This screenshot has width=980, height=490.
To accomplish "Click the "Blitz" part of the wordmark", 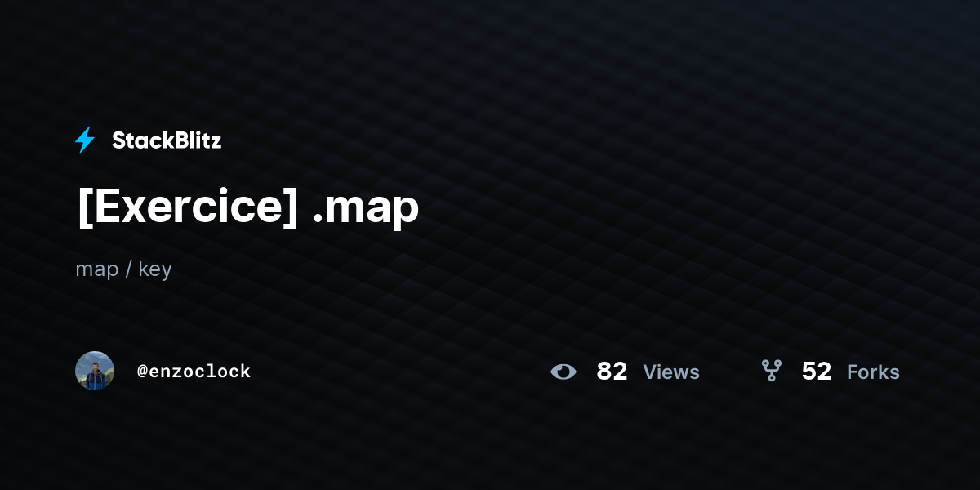I will (x=194, y=140).
